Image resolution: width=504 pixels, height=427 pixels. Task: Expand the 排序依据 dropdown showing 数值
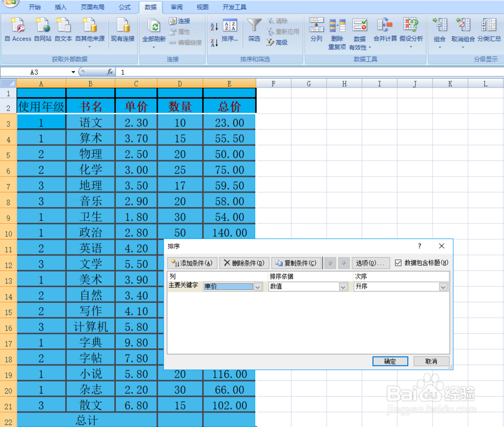click(x=343, y=287)
